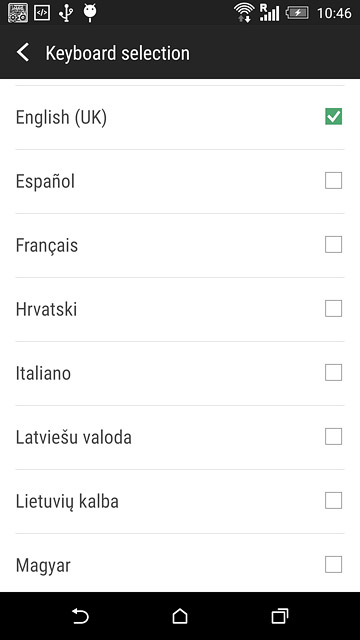Uncheck the English (UK) checkbox

[x=333, y=117]
